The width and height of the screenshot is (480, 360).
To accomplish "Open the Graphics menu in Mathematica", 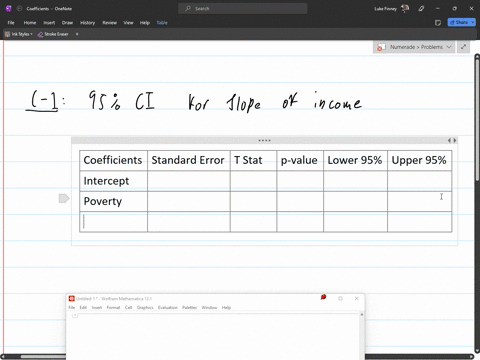I will [x=145, y=307].
